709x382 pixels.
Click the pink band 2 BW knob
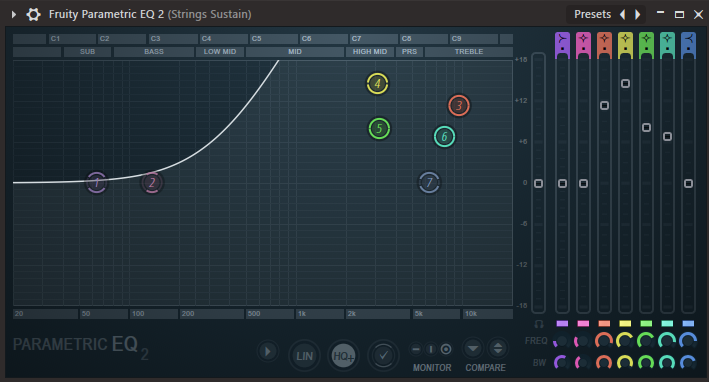point(582,363)
